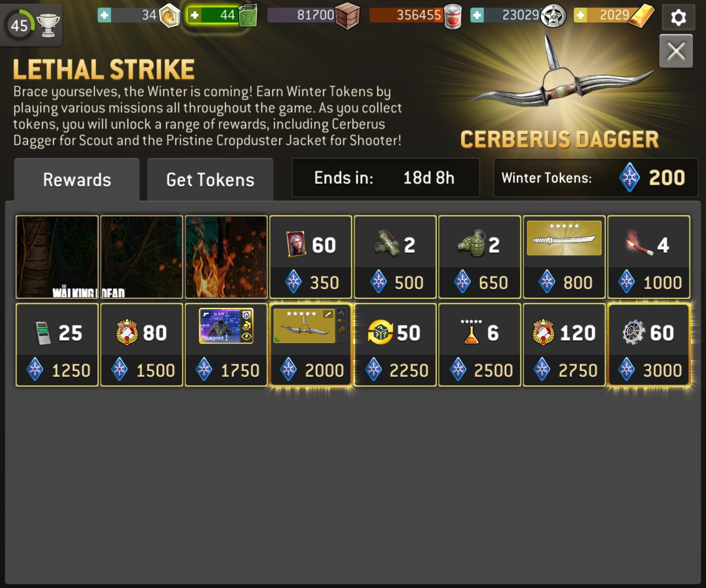
Task: Open the settings gear icon
Action: coord(678,17)
